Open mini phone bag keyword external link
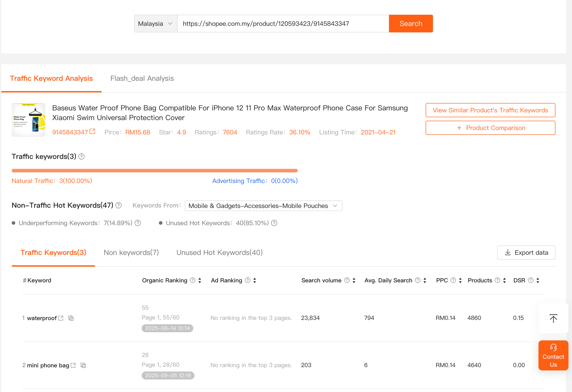Screen dimensions: 572x392 point(73,365)
